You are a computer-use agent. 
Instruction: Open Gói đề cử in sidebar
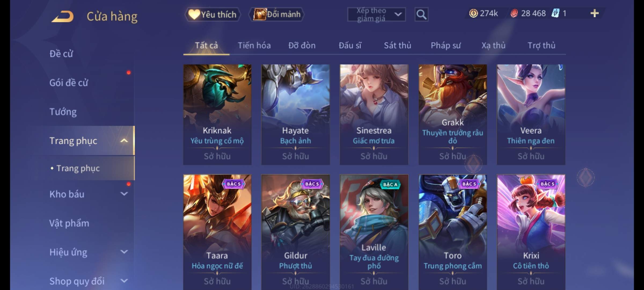pyautogui.click(x=69, y=83)
